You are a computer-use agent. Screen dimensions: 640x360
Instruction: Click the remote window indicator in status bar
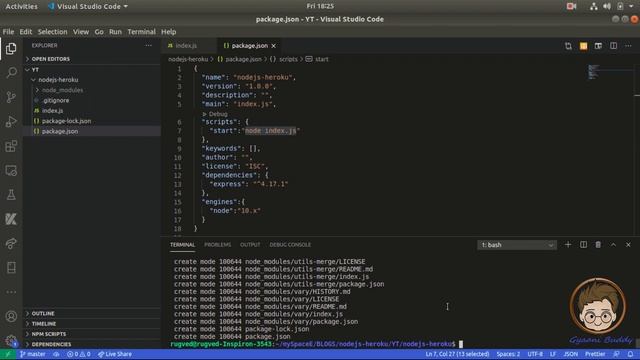(7, 354)
